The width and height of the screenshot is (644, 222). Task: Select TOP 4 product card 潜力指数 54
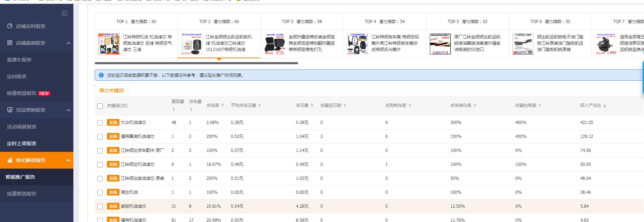coord(385,35)
